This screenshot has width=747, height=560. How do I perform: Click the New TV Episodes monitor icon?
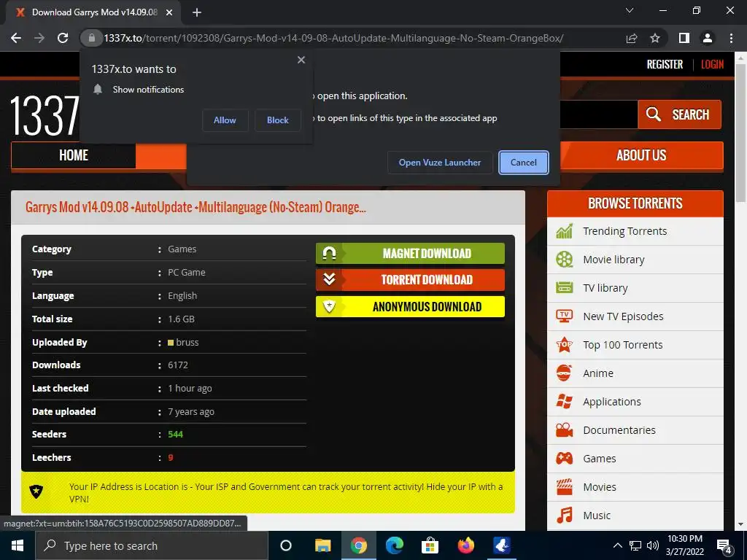(565, 316)
